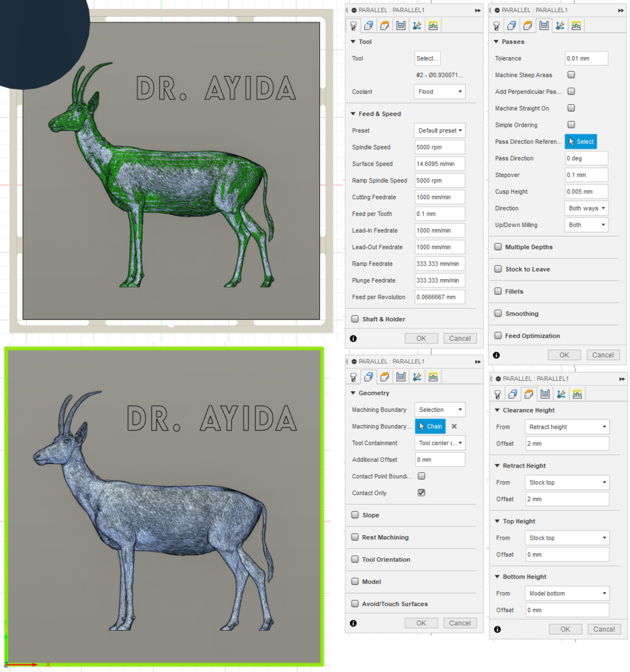Click the Tool tab icon in Geometry panel

(353, 377)
